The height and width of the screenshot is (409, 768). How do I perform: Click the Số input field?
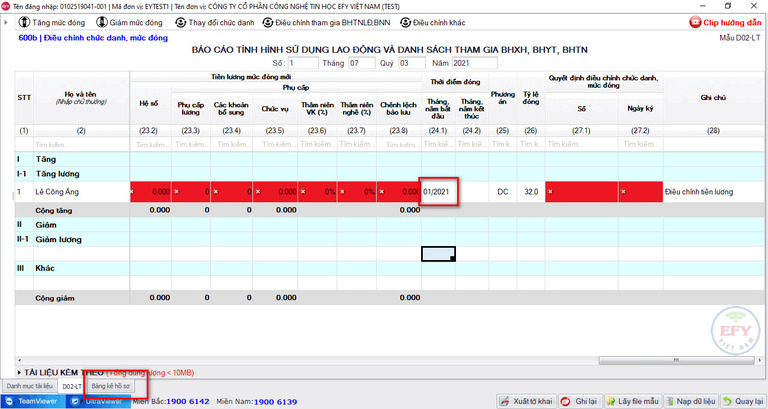(x=303, y=63)
